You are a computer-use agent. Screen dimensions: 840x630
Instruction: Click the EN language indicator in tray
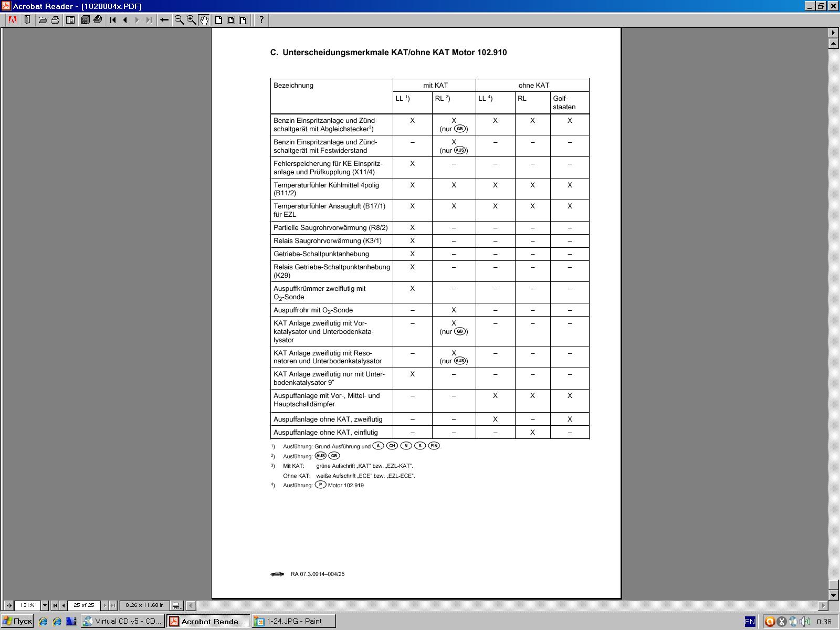point(750,622)
